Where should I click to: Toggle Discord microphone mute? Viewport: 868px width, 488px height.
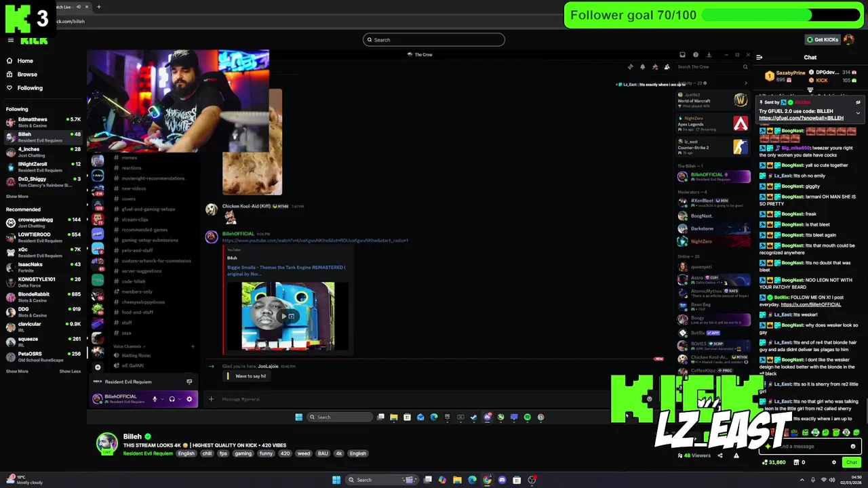[155, 399]
